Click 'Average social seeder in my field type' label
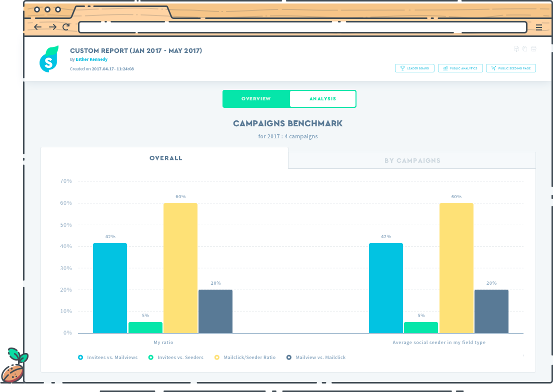Screen dimensions: 553x392 438,343
